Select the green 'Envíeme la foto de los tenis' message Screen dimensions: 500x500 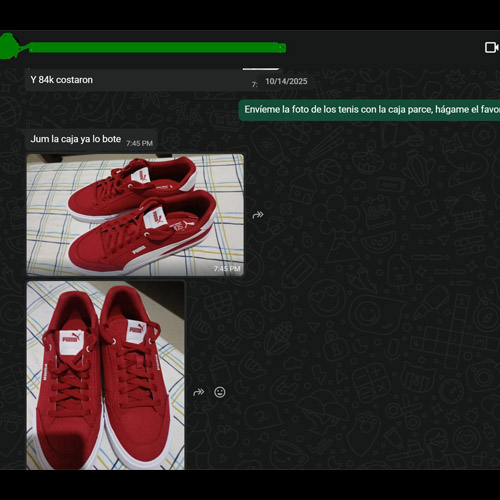coord(369,110)
